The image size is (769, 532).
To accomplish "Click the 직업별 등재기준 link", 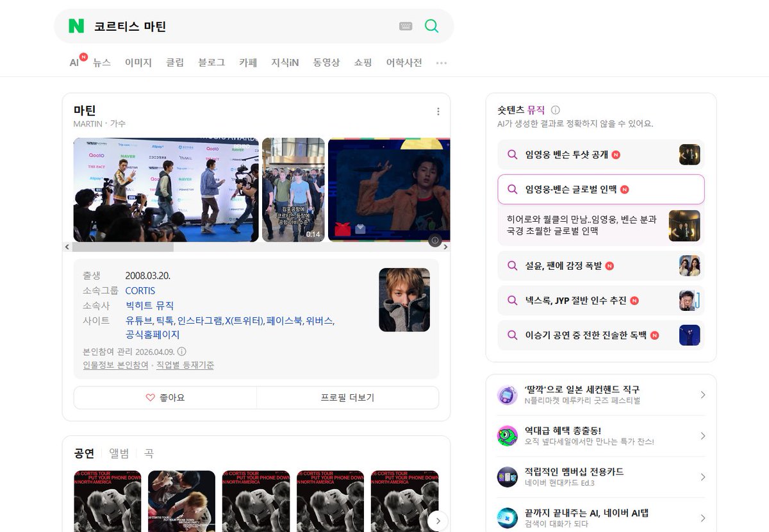I will [185, 365].
